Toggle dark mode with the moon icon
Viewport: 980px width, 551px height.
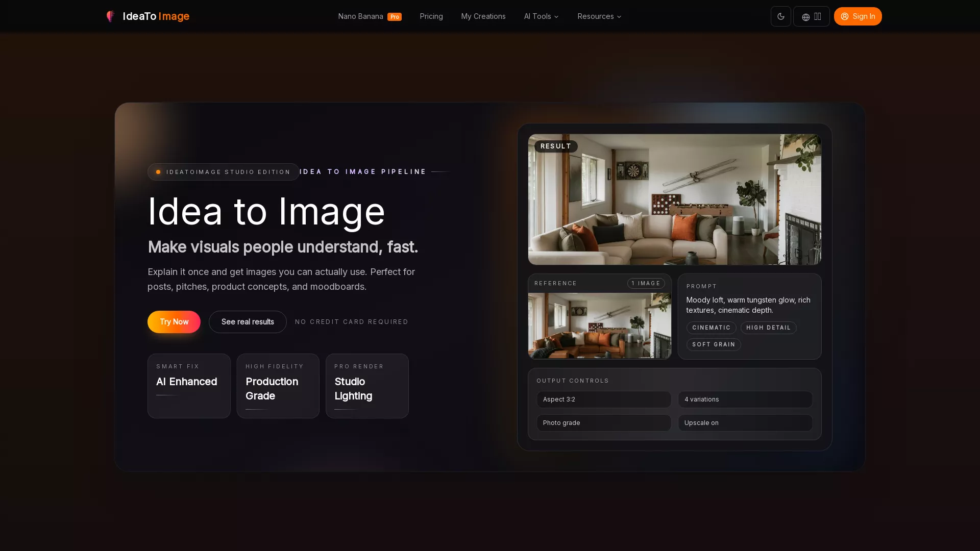pos(780,16)
